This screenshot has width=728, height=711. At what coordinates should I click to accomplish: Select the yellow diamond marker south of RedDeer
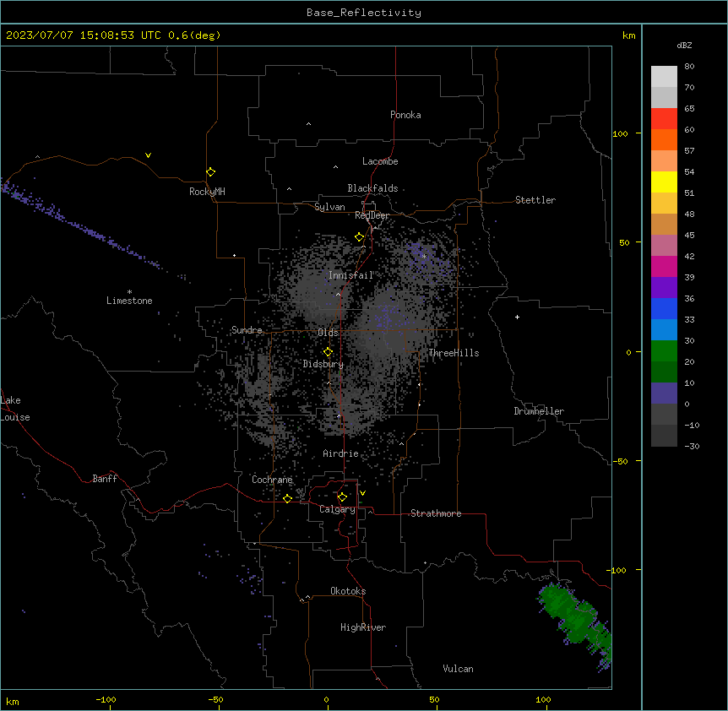(x=359, y=237)
